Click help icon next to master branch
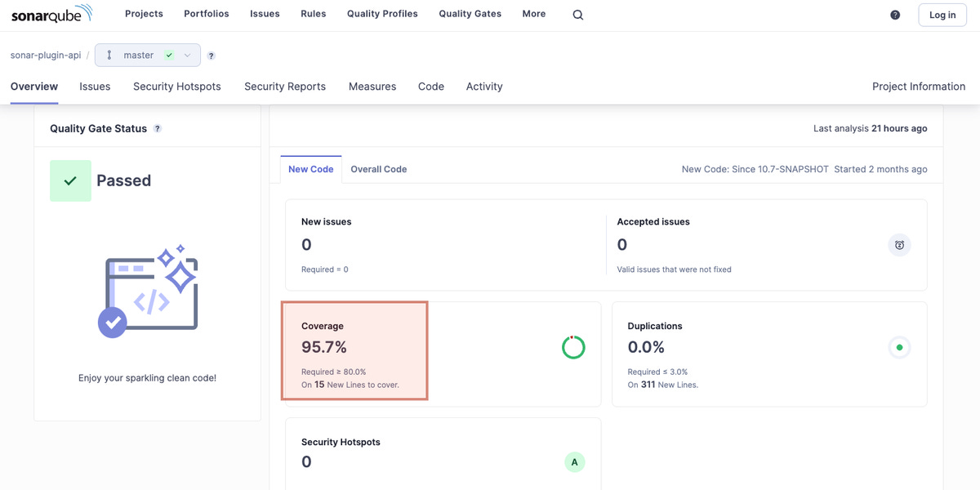Screen dimensions: 980x490 211,56
